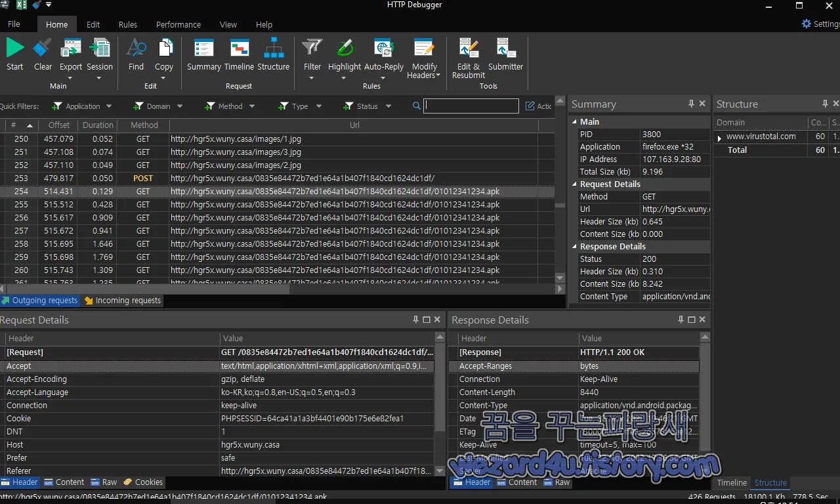840x504 pixels.
Task: Sort by the Offset column header
Action: pos(58,125)
